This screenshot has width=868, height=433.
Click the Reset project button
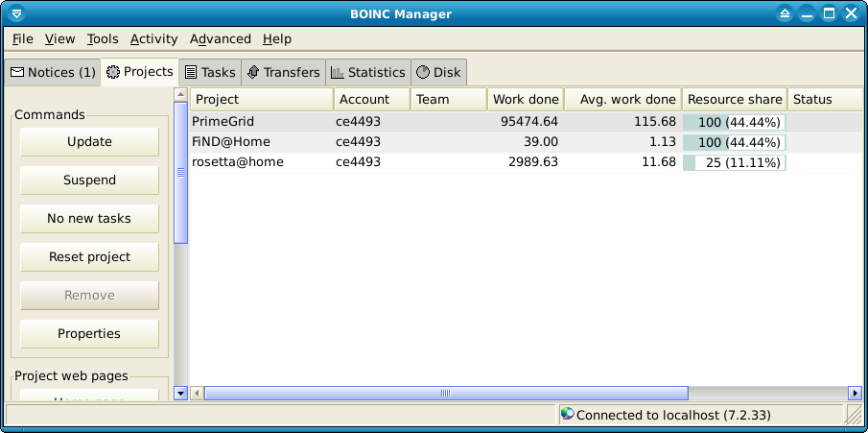tap(90, 257)
